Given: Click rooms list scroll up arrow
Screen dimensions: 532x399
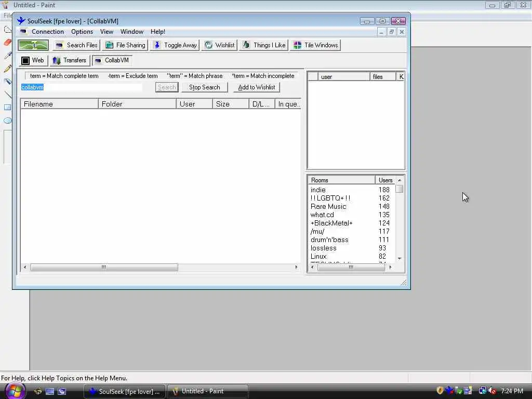Looking at the screenshot, I should pos(400,180).
